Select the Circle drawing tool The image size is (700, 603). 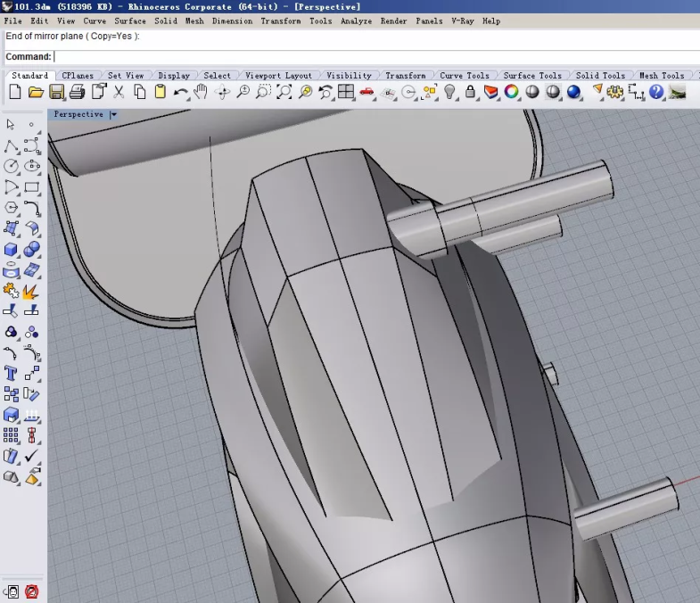click(11, 166)
